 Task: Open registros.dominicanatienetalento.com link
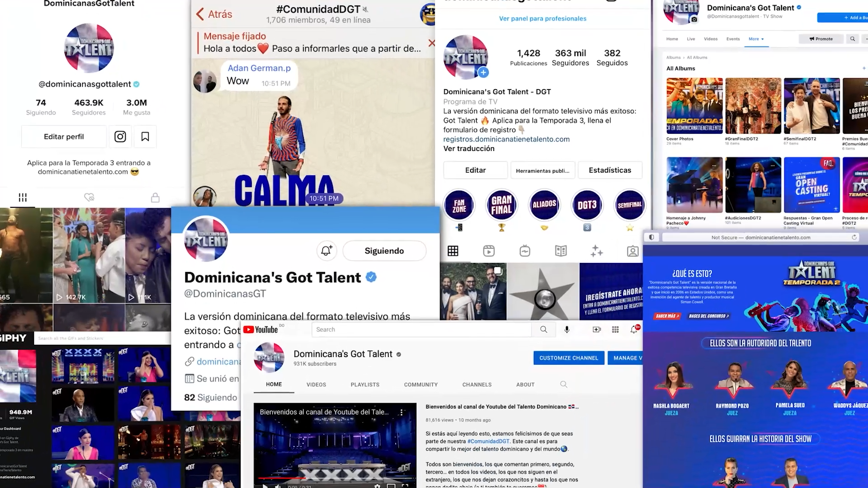[x=506, y=139]
